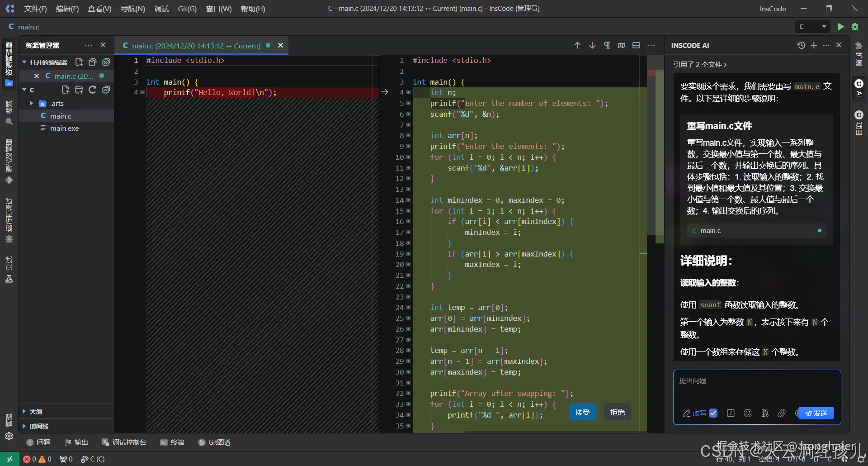
Task: Toggle whitespace display with the pilcrow icon
Action: click(x=607, y=45)
